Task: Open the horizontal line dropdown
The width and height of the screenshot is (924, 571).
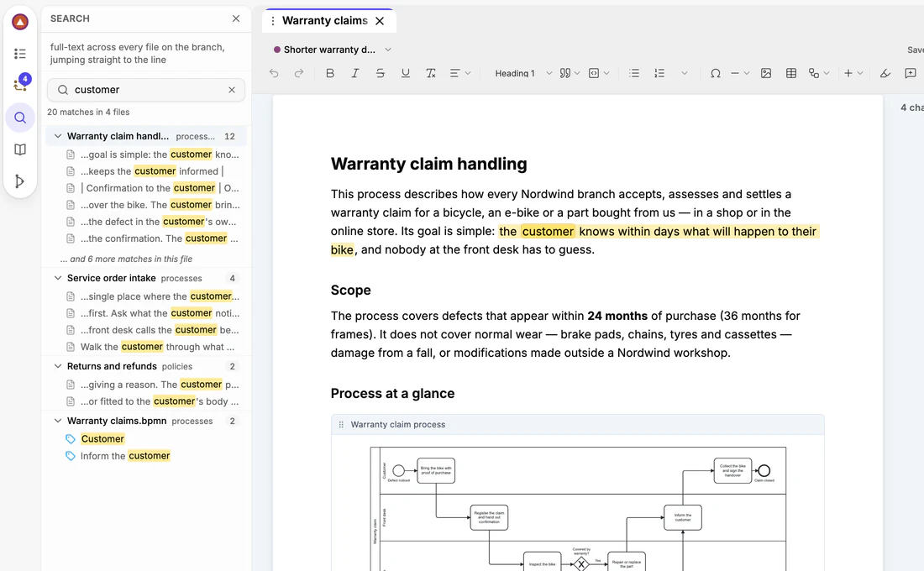Action: pos(739,73)
